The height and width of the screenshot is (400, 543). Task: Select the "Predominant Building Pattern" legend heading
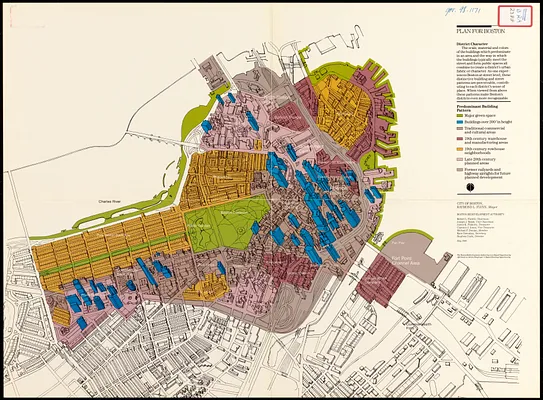[x=477, y=108]
